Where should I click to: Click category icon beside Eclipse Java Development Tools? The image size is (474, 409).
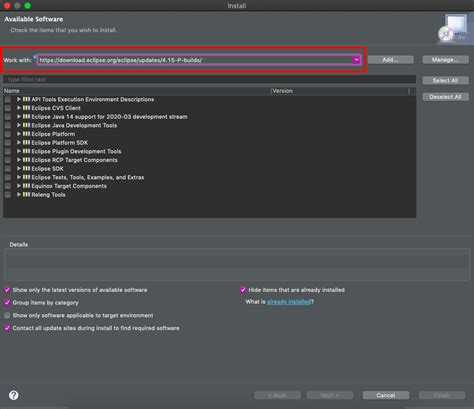pos(26,125)
